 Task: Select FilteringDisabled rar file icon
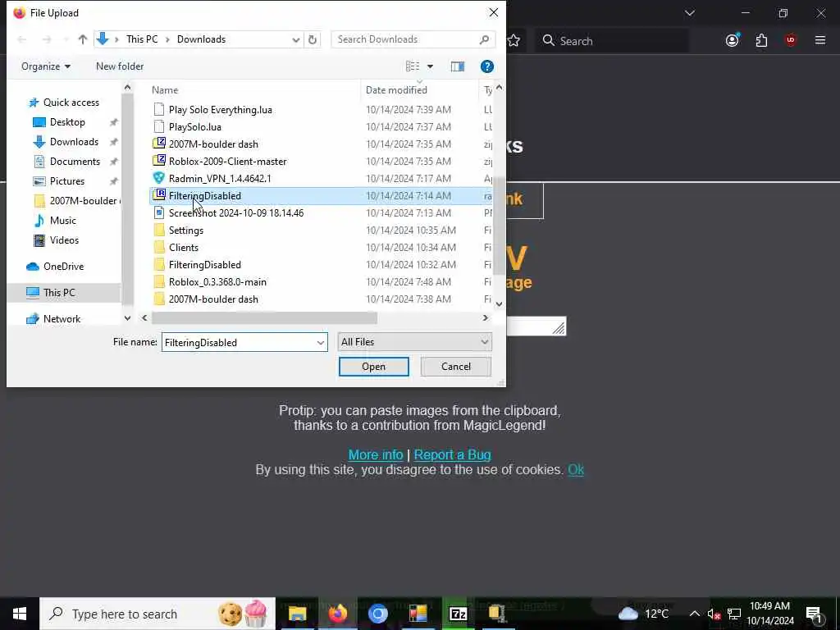click(158, 195)
